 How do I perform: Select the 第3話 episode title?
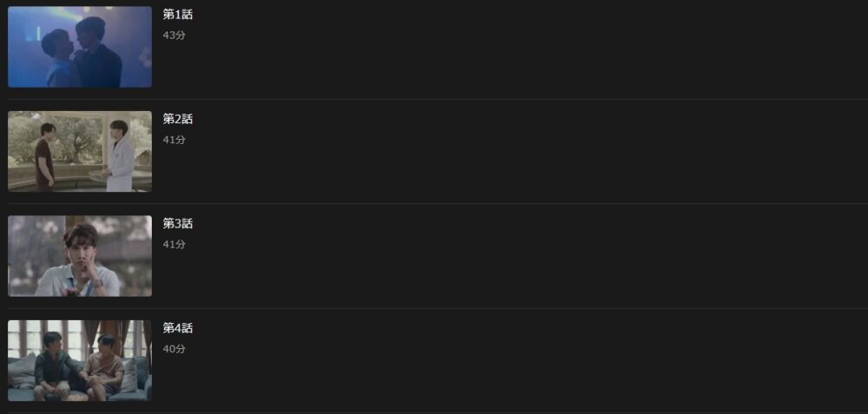178,224
